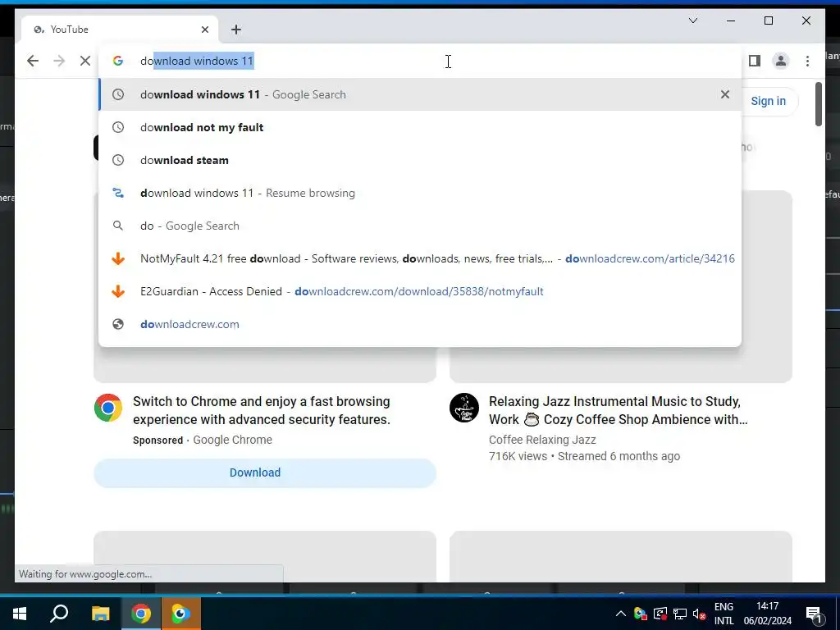Image resolution: width=840 pixels, height=630 pixels.
Task: Open the notification center icon
Action: (814, 614)
